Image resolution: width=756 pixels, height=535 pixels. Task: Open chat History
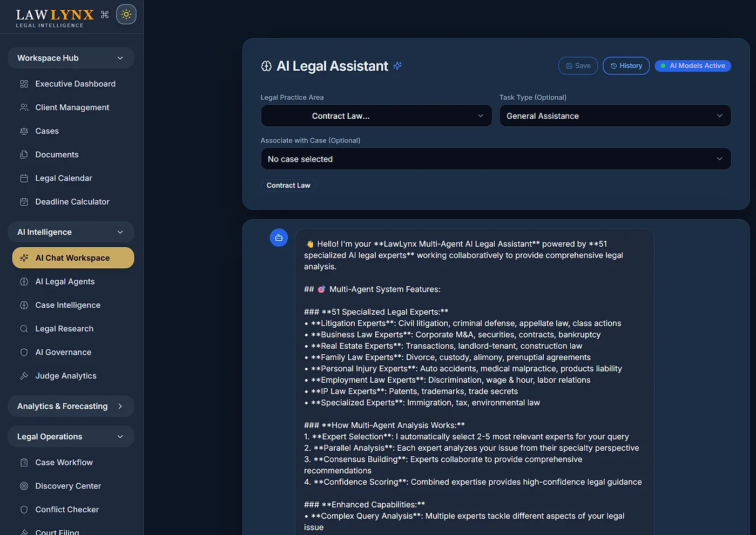(626, 66)
